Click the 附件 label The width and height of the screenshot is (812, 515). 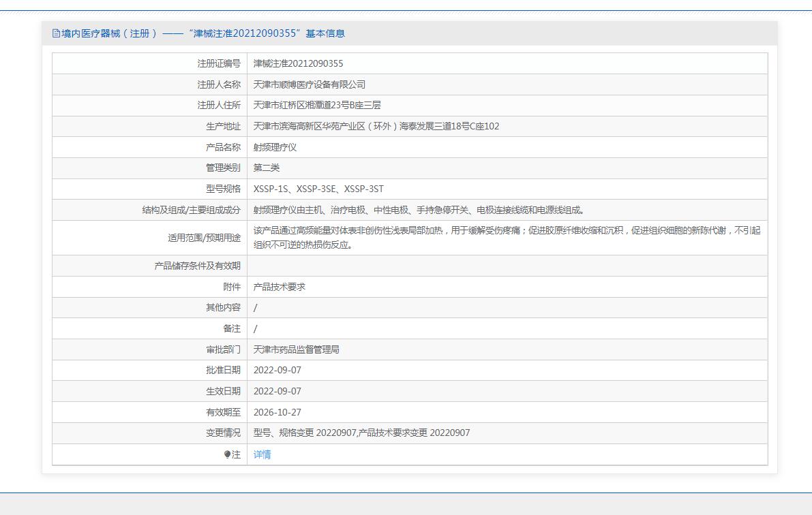point(232,287)
